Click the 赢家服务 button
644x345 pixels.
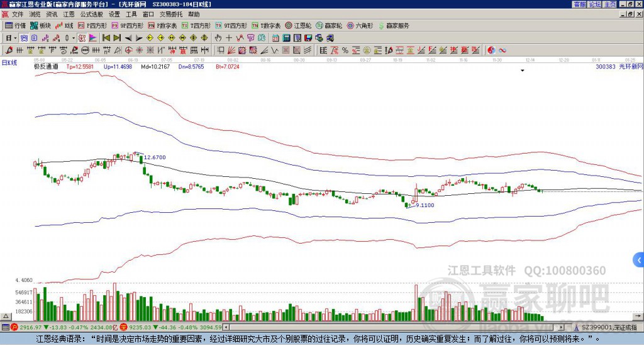click(x=394, y=25)
